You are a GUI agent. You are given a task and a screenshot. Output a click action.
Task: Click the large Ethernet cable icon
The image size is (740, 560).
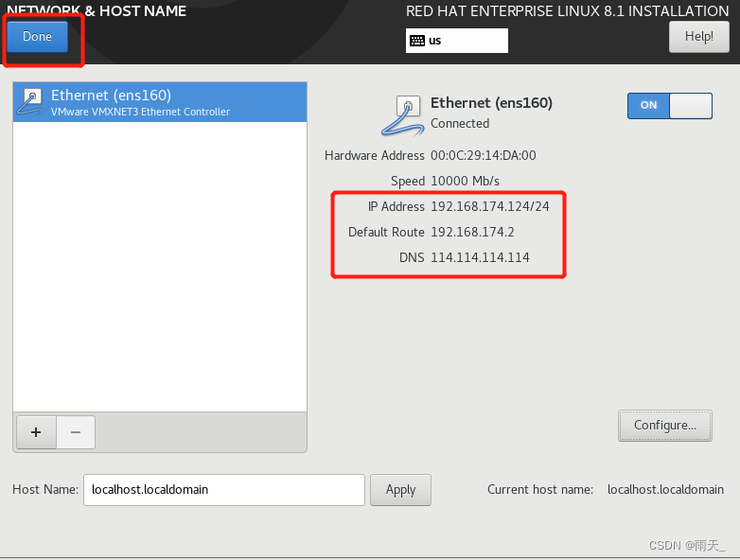(403, 116)
